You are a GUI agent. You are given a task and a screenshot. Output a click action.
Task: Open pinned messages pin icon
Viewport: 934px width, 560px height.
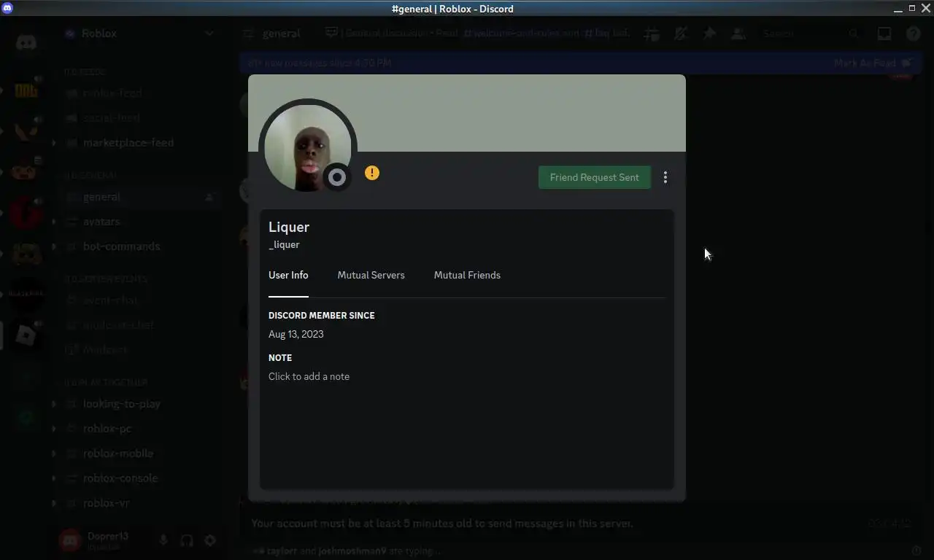click(709, 34)
